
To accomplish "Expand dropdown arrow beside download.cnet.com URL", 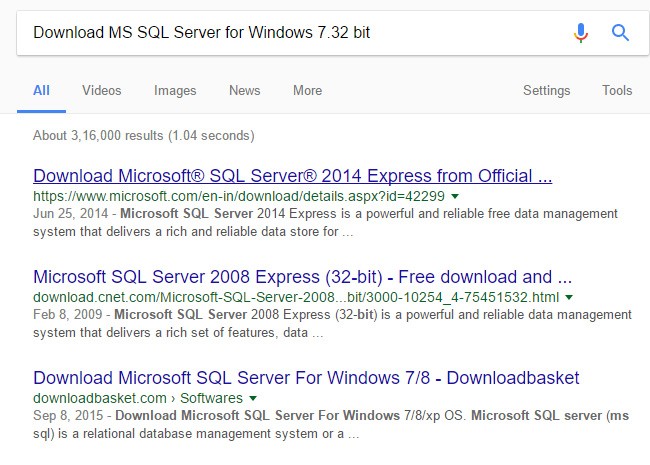I will (569, 297).
